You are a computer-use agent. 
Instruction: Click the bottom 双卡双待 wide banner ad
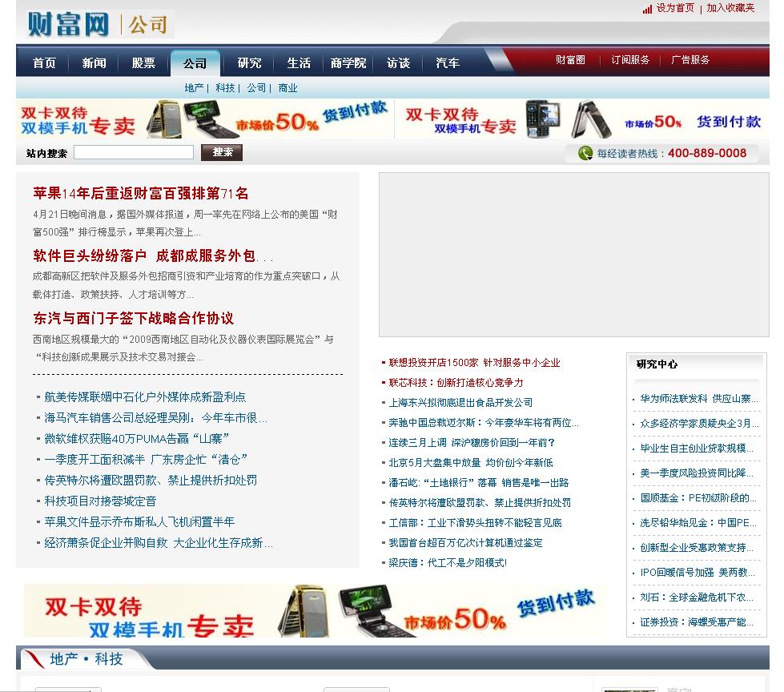315,610
